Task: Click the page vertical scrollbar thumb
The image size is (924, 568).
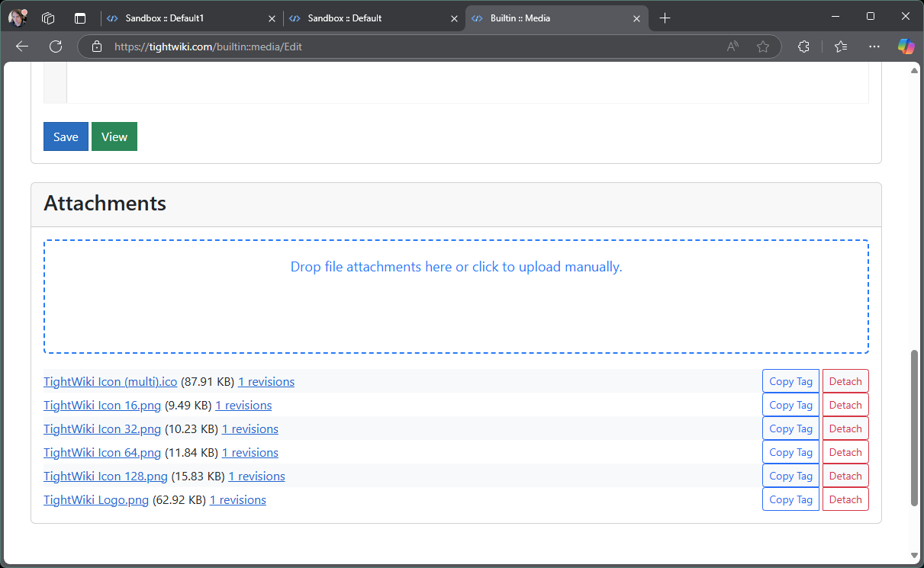Action: [914, 427]
